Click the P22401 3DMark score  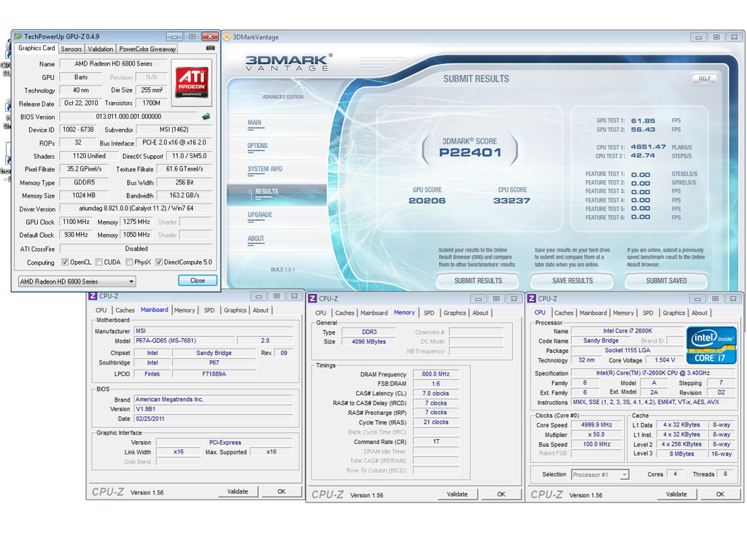click(470, 152)
